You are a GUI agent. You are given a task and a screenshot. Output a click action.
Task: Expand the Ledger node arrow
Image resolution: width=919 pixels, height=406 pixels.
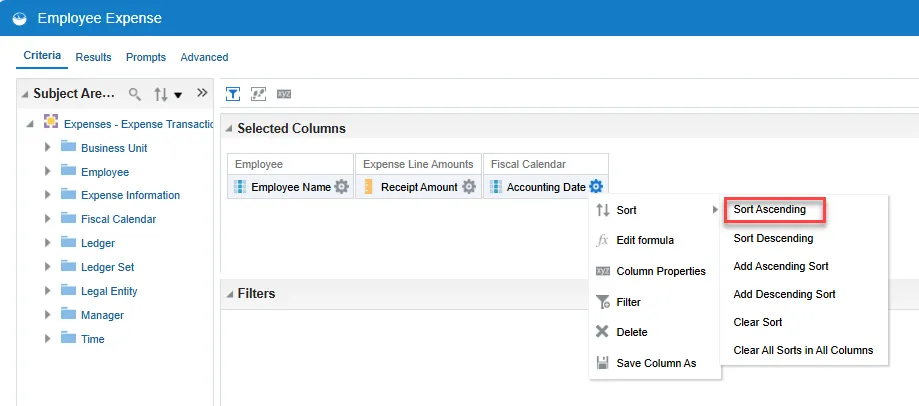47,243
